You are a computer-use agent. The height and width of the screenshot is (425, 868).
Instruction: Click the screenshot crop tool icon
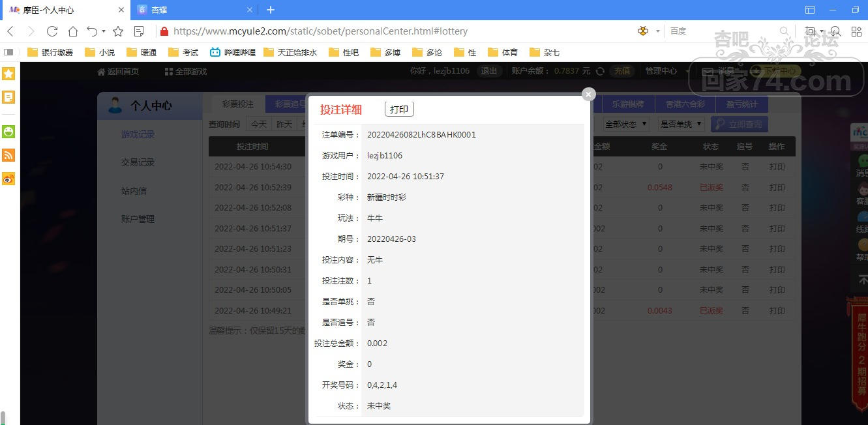(x=811, y=31)
